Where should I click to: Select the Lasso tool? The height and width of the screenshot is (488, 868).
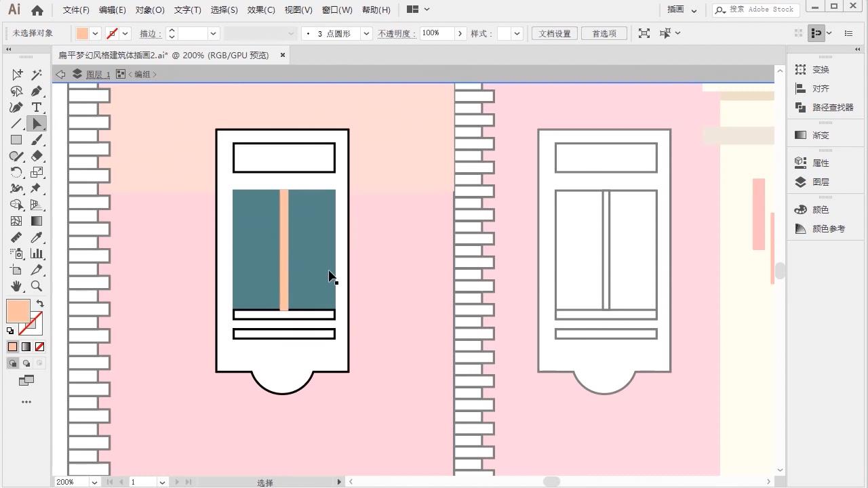[x=16, y=91]
